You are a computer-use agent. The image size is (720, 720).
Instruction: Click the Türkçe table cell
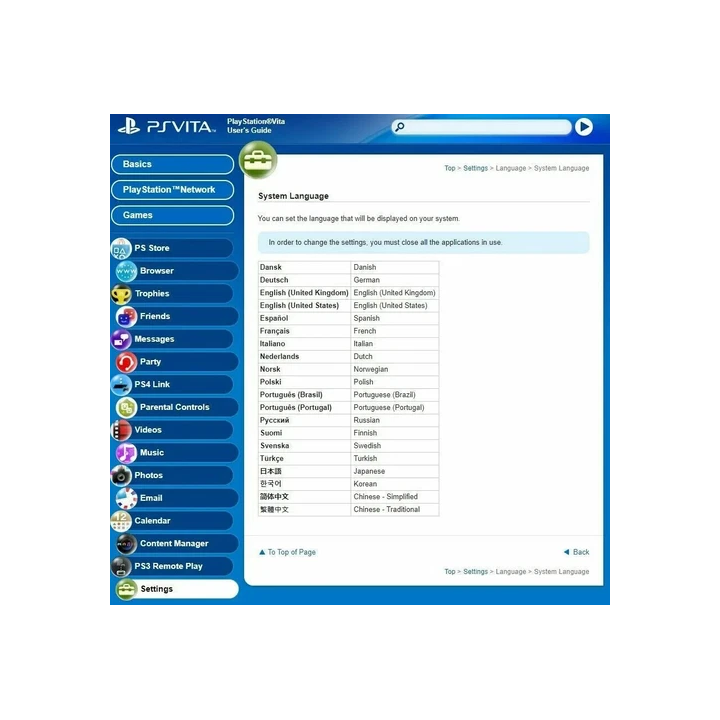[x=304, y=459]
